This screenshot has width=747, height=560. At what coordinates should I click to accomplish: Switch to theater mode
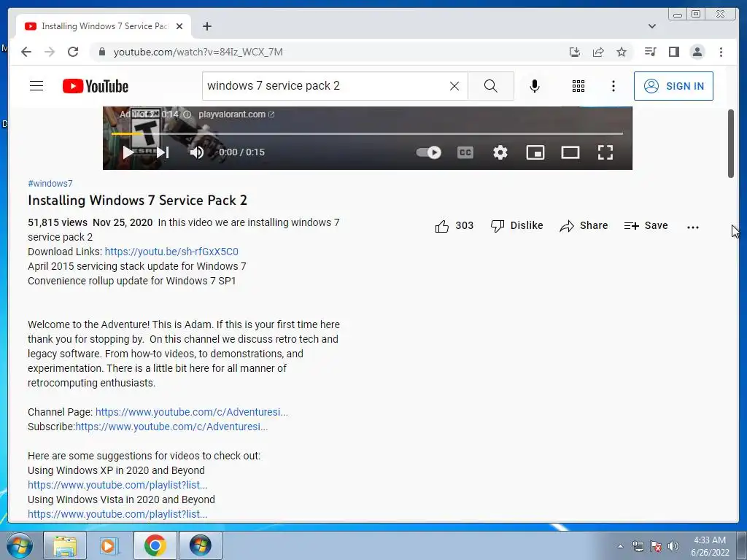click(570, 152)
